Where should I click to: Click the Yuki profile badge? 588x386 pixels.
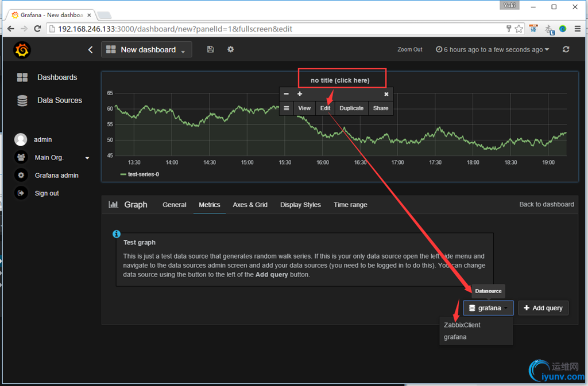point(509,5)
